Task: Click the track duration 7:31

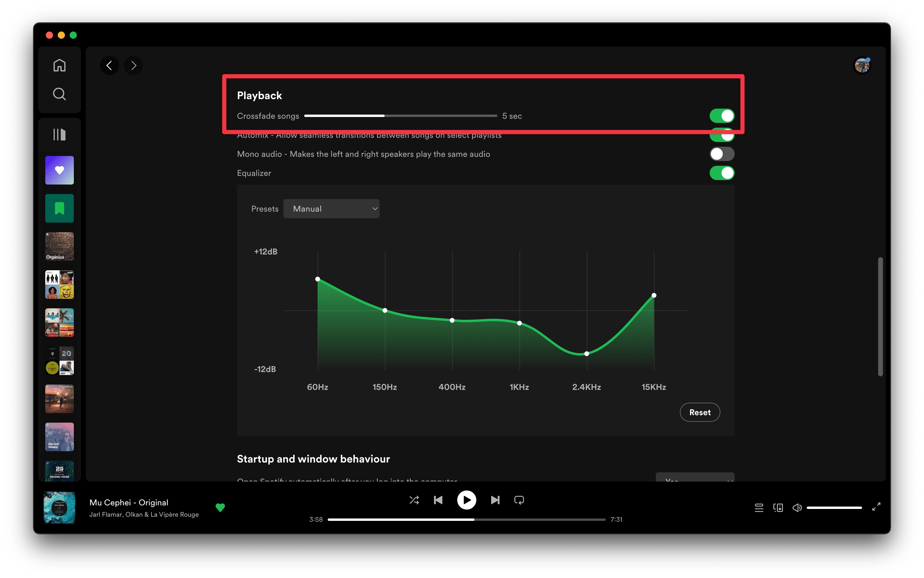Action: [x=616, y=519]
